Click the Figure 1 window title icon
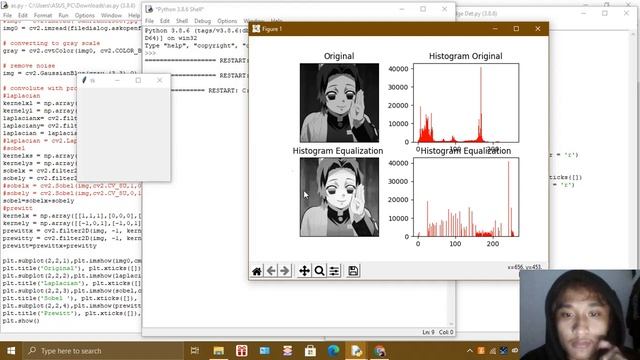 tap(256, 29)
